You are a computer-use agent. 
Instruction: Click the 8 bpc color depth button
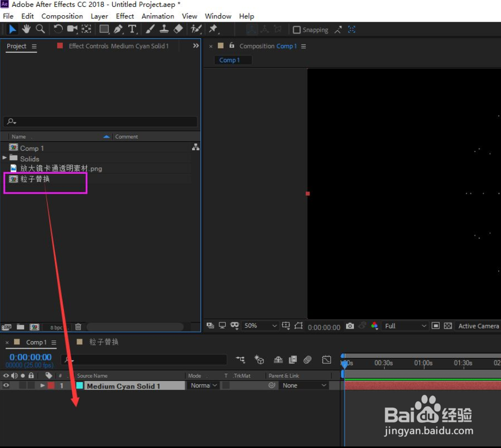point(56,327)
